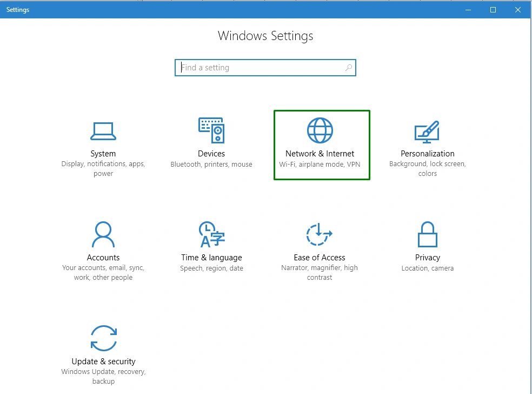Click 'Windows Update, recovery, backup' description
This screenshot has width=532, height=394.
103,376
